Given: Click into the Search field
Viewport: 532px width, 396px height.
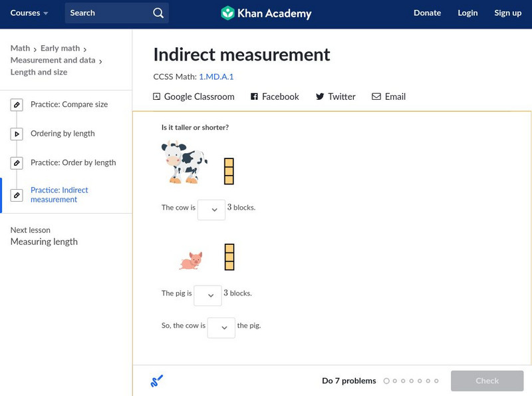Looking at the screenshot, I should 110,13.
